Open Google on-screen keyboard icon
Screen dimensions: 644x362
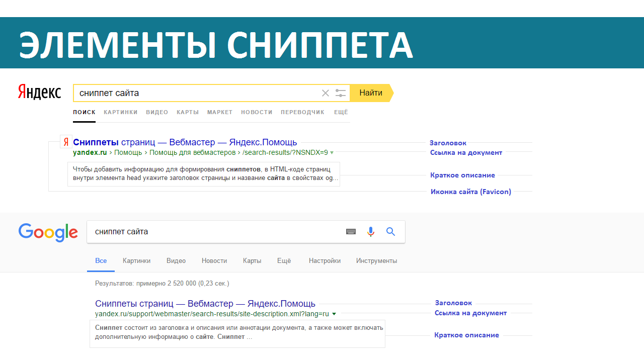(351, 232)
